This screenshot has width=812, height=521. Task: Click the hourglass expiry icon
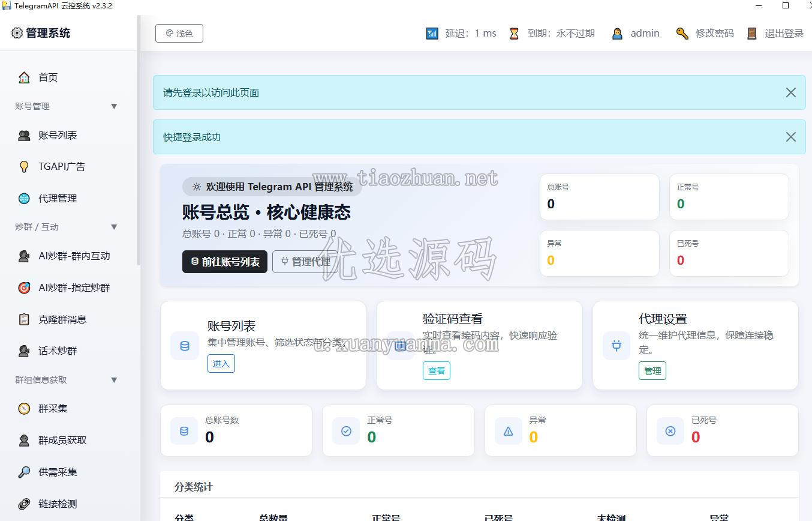tap(514, 34)
